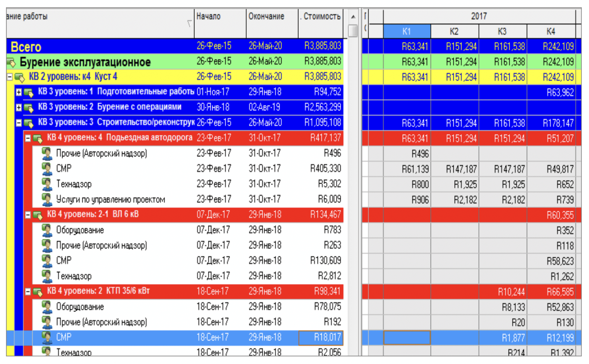Sort by the Начало column header
Image resolution: width=589 pixels, height=364 pixels.
coord(220,23)
